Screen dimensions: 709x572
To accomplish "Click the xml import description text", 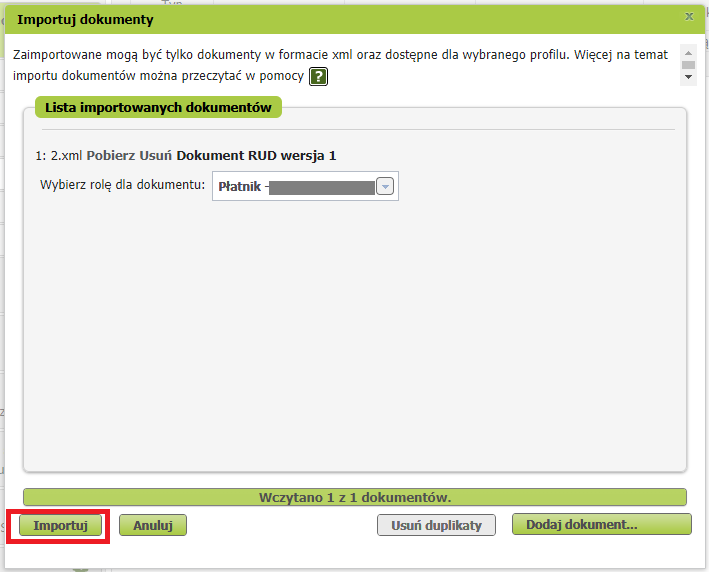I will point(340,65).
